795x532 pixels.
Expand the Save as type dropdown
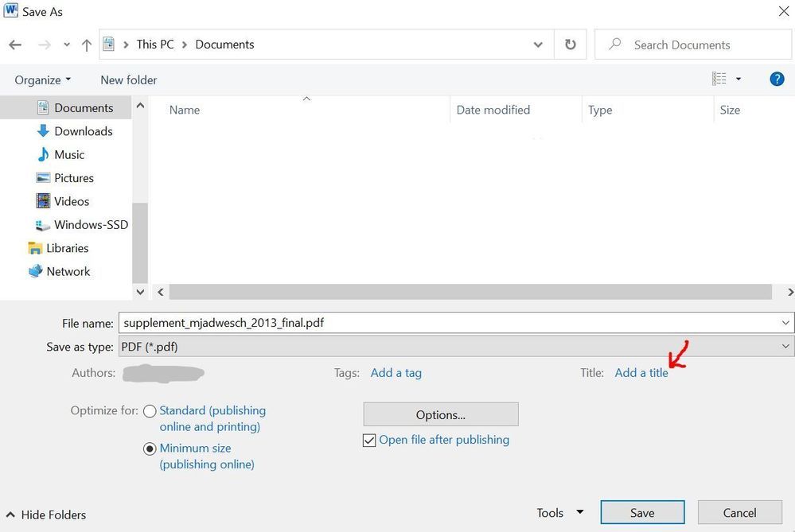(x=785, y=346)
